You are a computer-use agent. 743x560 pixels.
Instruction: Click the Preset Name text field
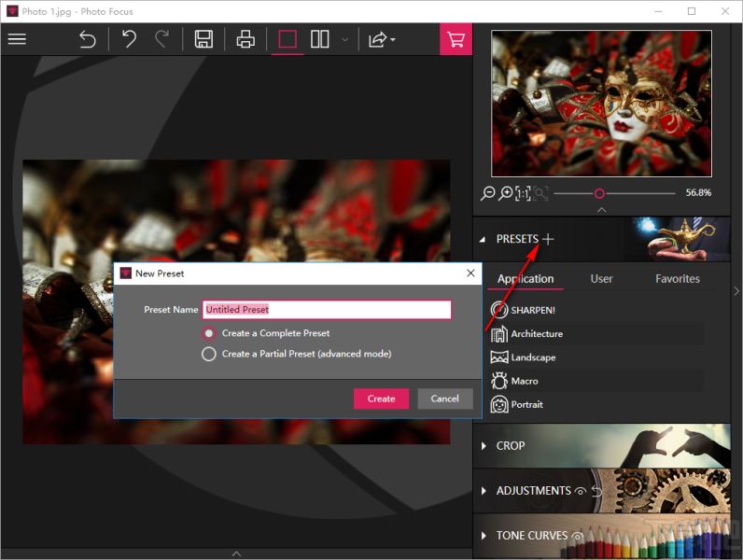(327, 309)
